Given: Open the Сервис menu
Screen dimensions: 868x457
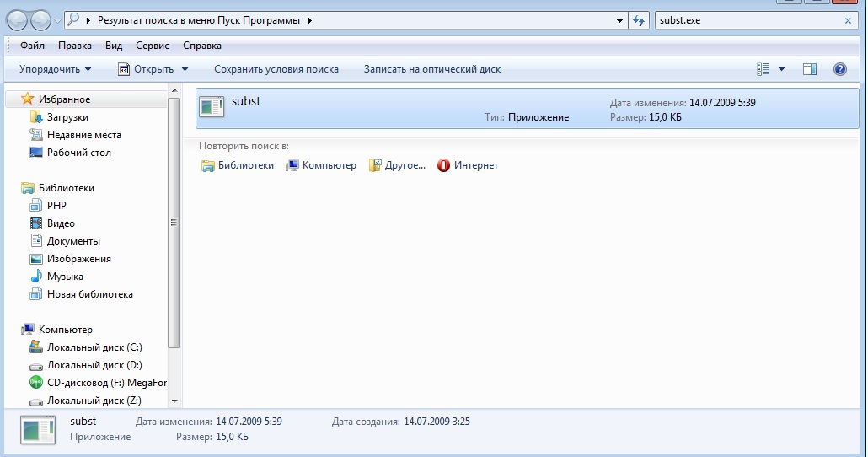Looking at the screenshot, I should (x=152, y=46).
